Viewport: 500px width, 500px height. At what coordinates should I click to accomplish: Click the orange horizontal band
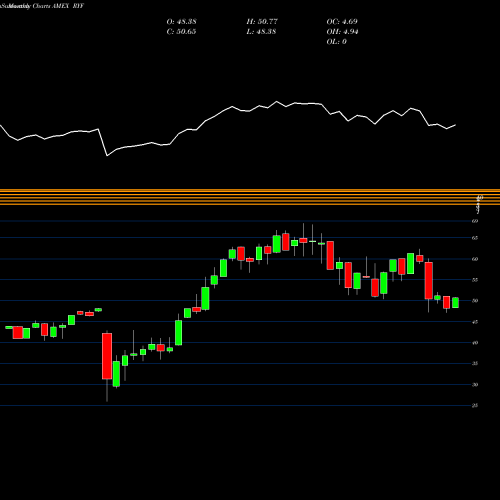[x=250, y=197]
